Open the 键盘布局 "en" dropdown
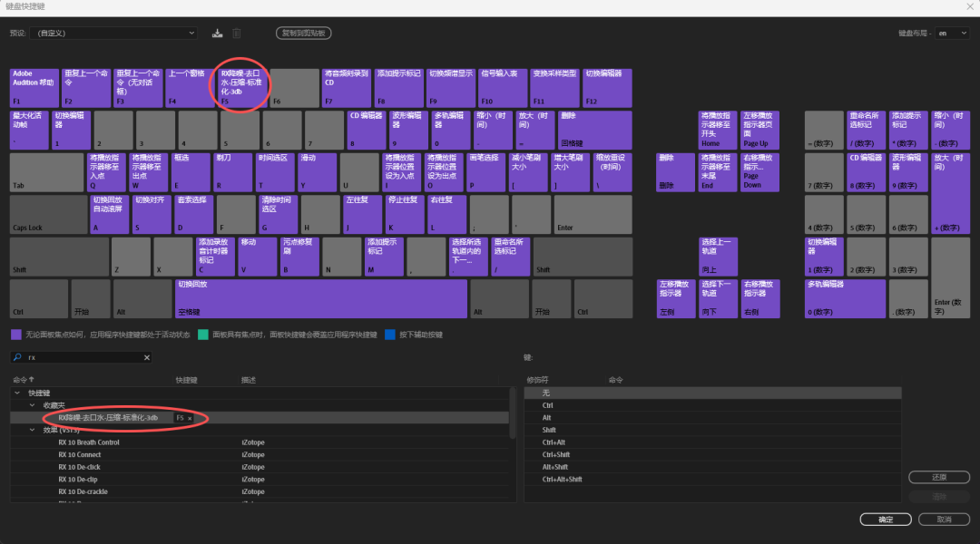The width and height of the screenshot is (980, 544). (952, 34)
